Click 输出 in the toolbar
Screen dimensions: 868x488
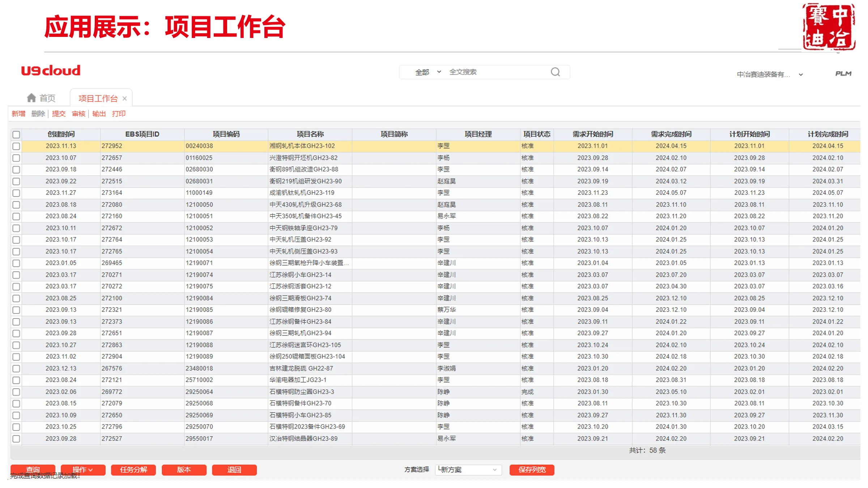(99, 114)
